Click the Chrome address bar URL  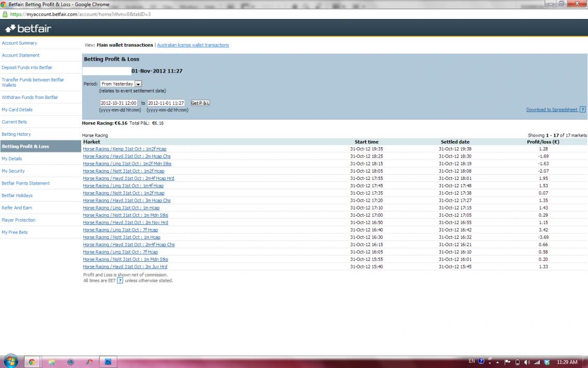pyautogui.click(x=80, y=15)
